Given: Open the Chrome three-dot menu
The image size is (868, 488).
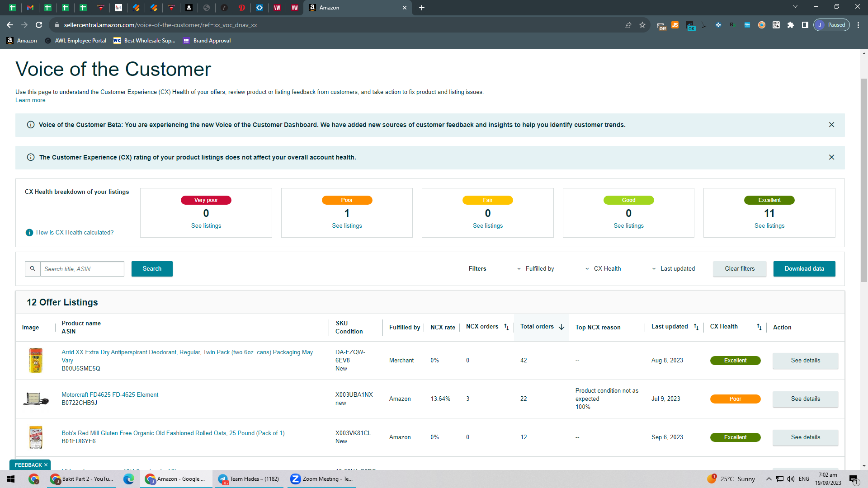Looking at the screenshot, I should tap(859, 25).
